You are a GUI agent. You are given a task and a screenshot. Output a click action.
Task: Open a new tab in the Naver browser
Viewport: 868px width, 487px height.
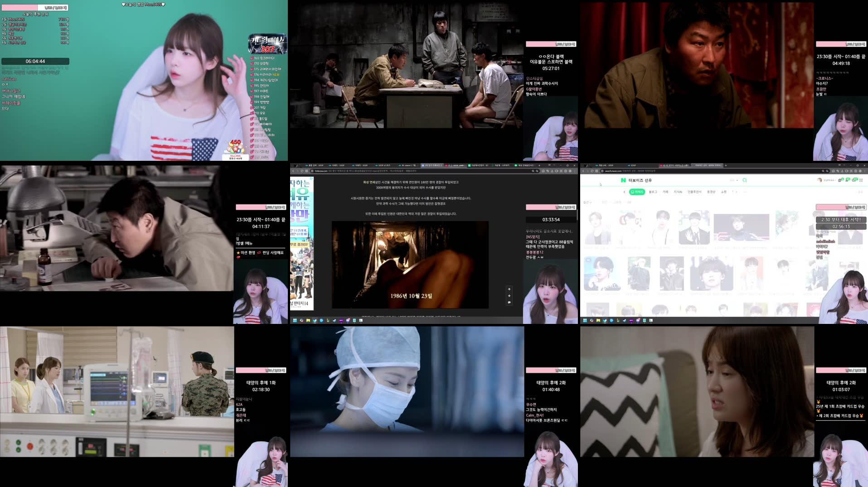coord(726,165)
